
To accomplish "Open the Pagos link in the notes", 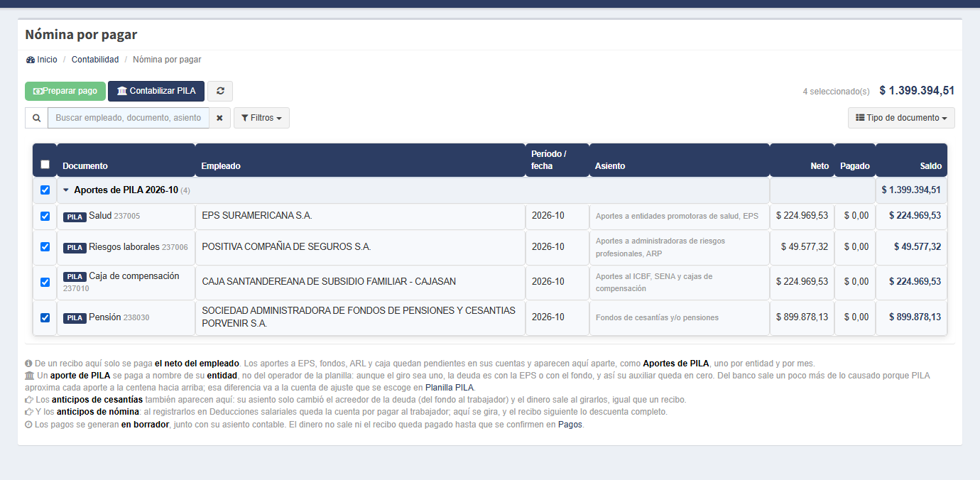I will (571, 425).
